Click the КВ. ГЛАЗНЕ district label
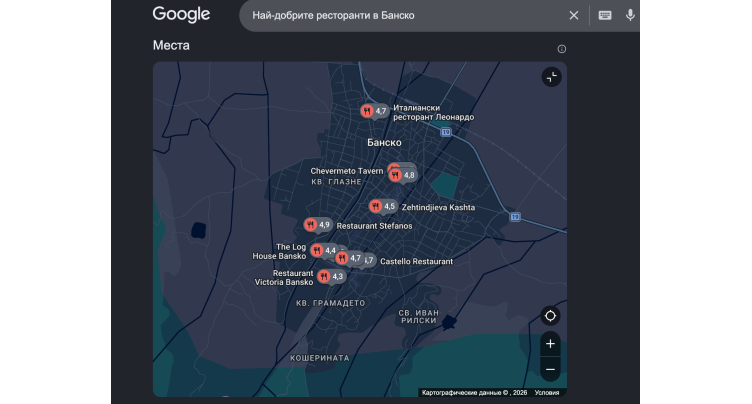 pyautogui.click(x=336, y=182)
